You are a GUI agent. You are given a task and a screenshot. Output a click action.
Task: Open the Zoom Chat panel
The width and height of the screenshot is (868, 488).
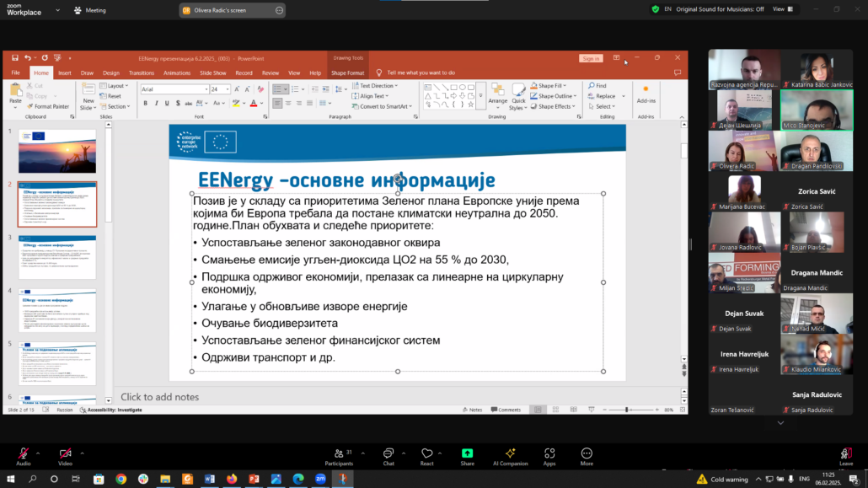388,457
